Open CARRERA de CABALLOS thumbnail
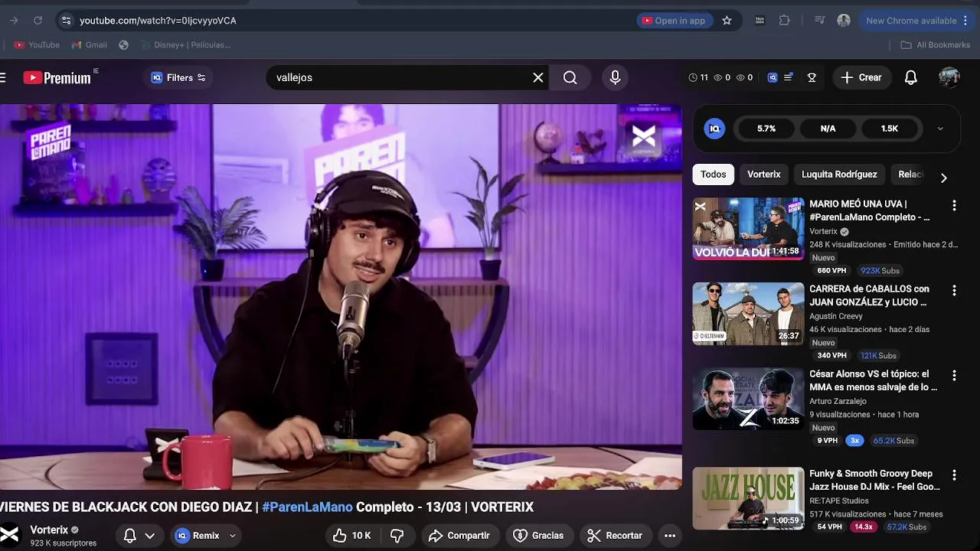Image resolution: width=980 pixels, height=551 pixels. coord(749,314)
